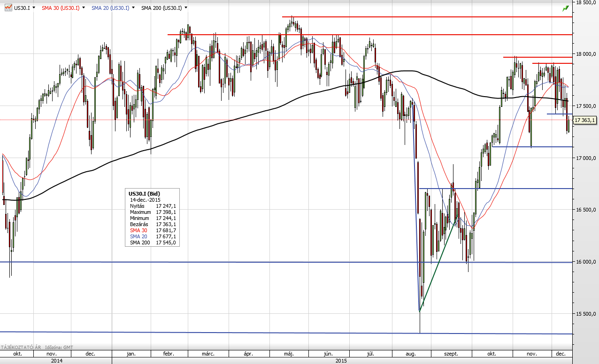The image size is (599, 364).
Task: Click the 'ápr.' label on the time axis
Action: [249, 354]
